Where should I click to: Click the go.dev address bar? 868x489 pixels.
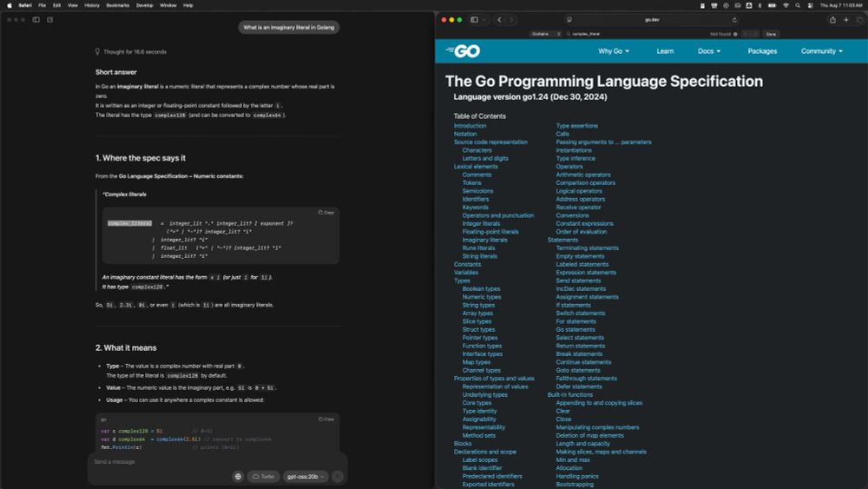click(x=652, y=19)
